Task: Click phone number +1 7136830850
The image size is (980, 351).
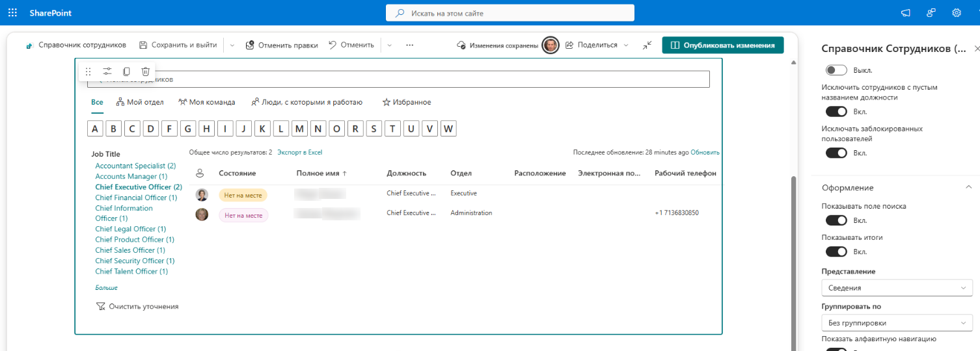Action: [677, 213]
